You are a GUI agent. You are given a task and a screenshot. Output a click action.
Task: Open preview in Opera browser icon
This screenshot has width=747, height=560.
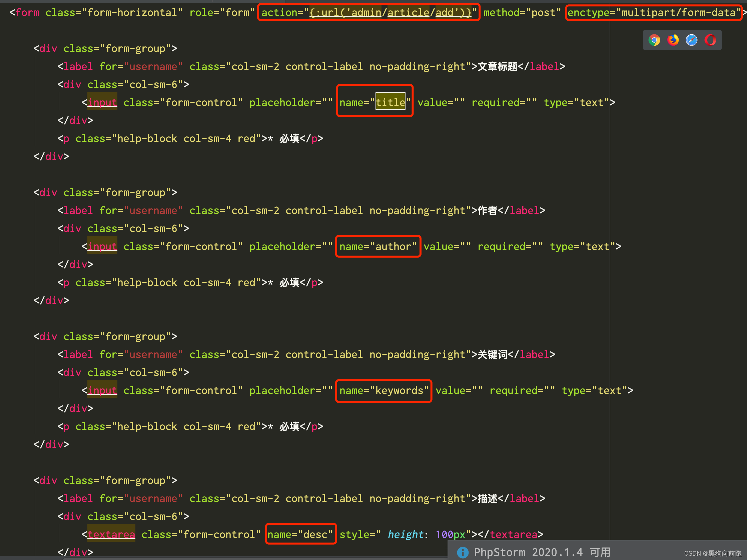(x=710, y=40)
